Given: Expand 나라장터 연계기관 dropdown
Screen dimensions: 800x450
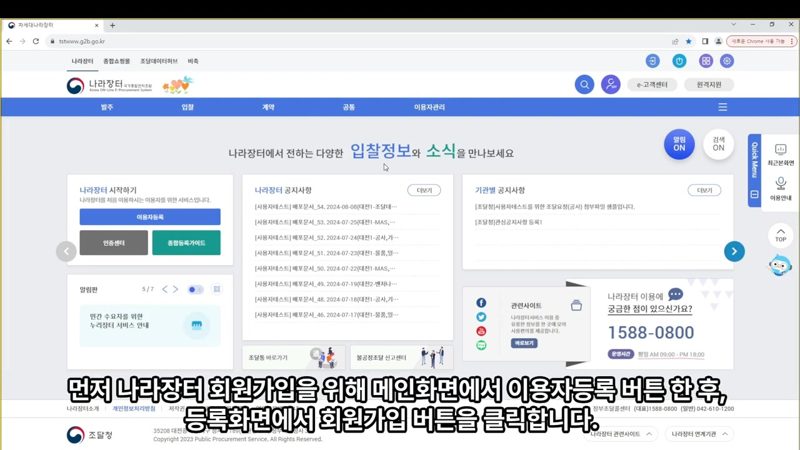Looking at the screenshot, I should click(699, 434).
